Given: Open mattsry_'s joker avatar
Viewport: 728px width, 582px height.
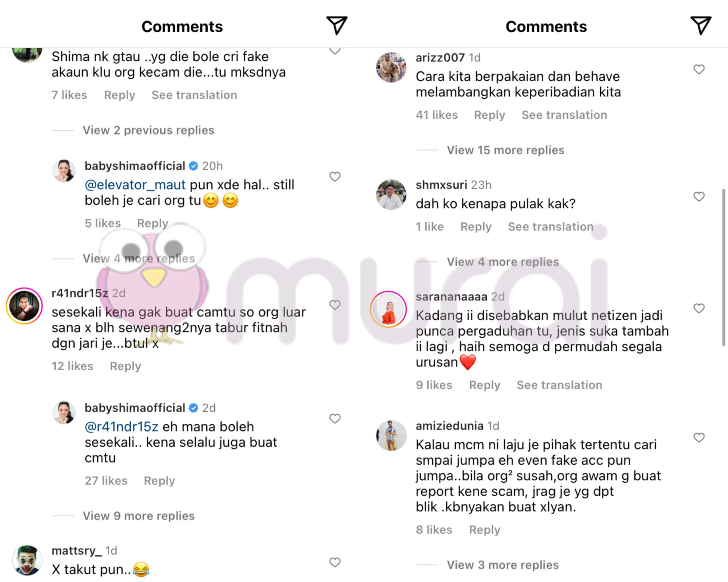Looking at the screenshot, I should click(27, 560).
